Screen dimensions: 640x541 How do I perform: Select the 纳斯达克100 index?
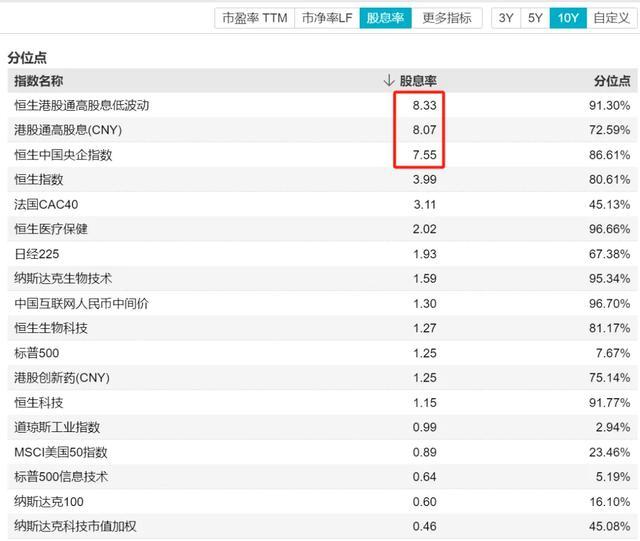point(49,501)
